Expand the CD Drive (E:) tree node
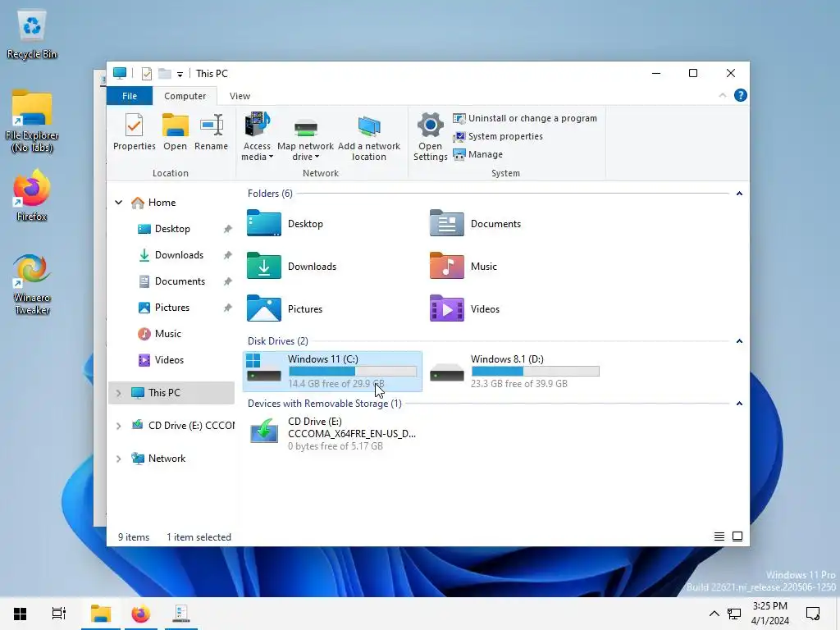840x630 pixels. point(118,426)
